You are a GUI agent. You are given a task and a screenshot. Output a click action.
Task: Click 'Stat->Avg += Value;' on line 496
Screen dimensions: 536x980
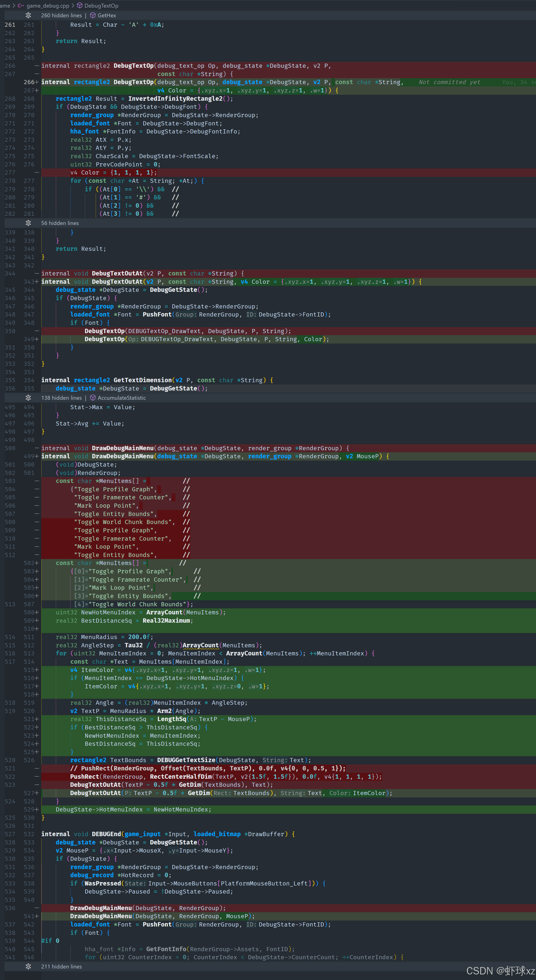(90, 423)
